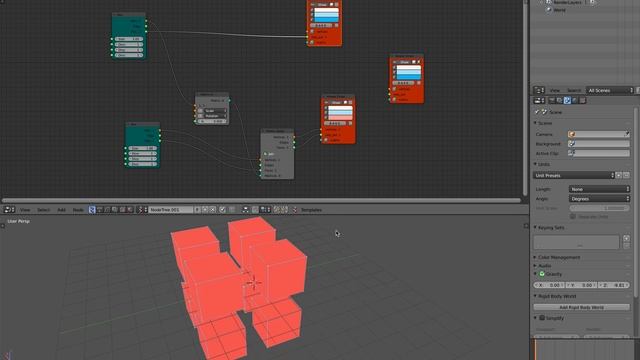Remove unit preset with minus icon
640x360 pixels.
[626, 175]
